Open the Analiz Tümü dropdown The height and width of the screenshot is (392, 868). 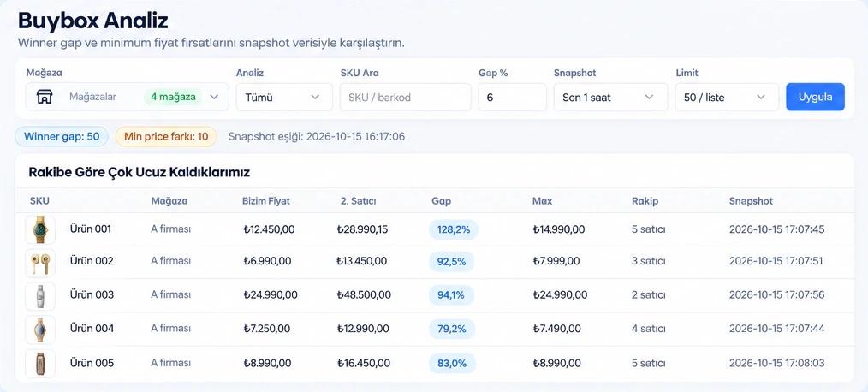[284, 97]
